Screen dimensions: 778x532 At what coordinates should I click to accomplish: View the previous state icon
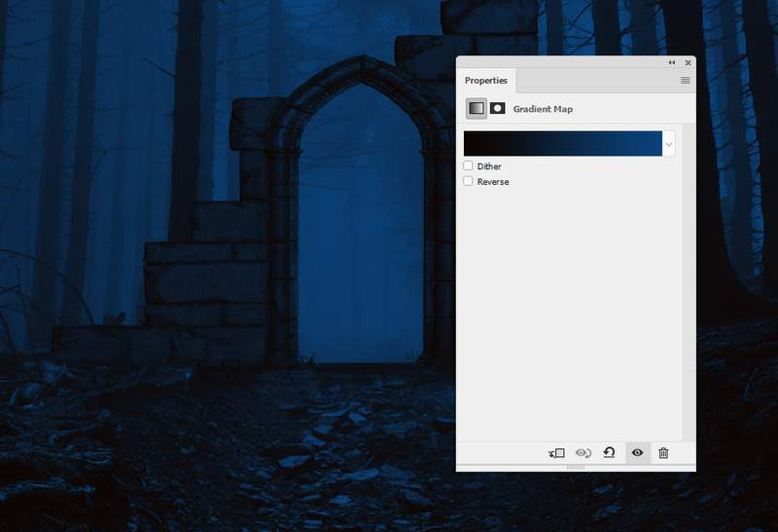[583, 452]
